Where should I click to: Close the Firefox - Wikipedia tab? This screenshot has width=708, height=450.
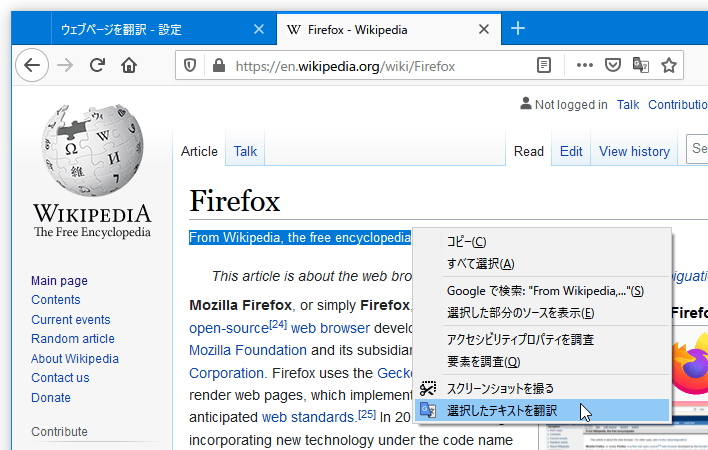coord(484,29)
